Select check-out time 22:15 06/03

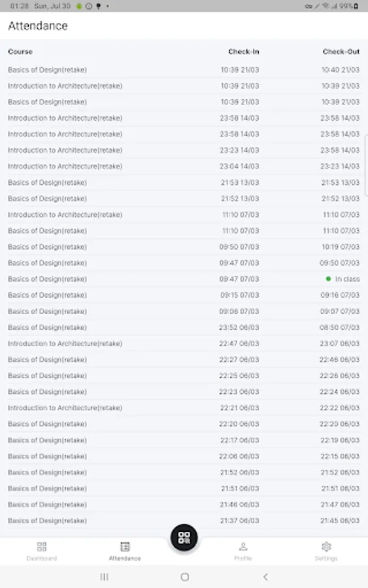point(340,457)
